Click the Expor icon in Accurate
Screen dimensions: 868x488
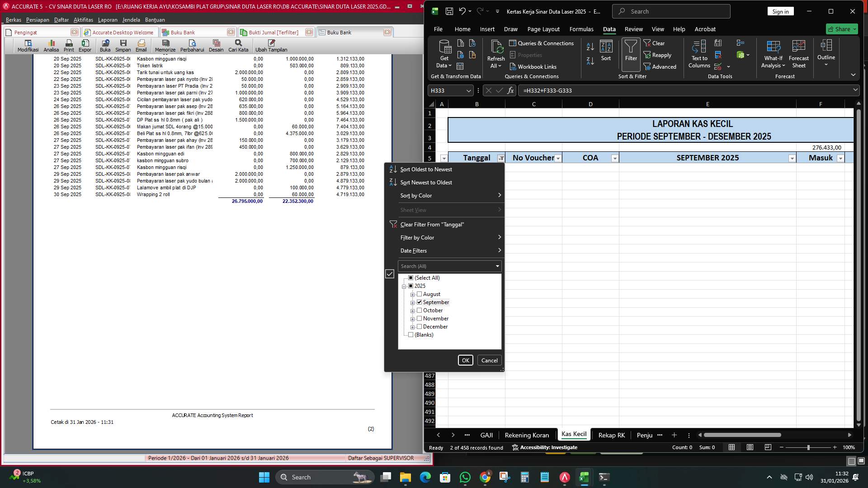(85, 45)
